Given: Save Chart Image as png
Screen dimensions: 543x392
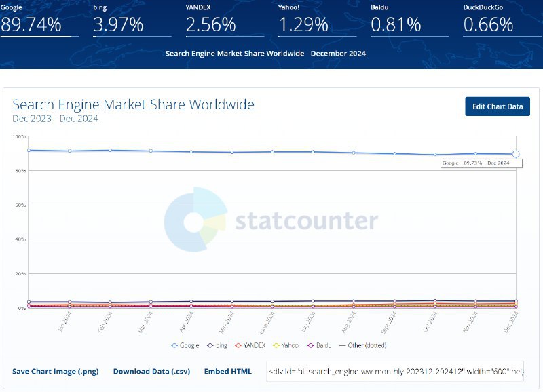Looking at the screenshot, I should coord(56,372).
